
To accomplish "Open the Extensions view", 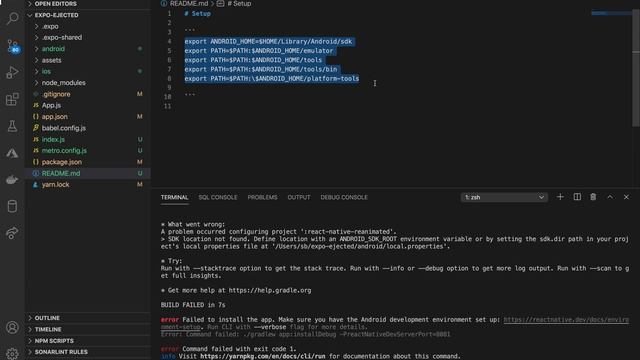I will pyautogui.click(x=12, y=99).
